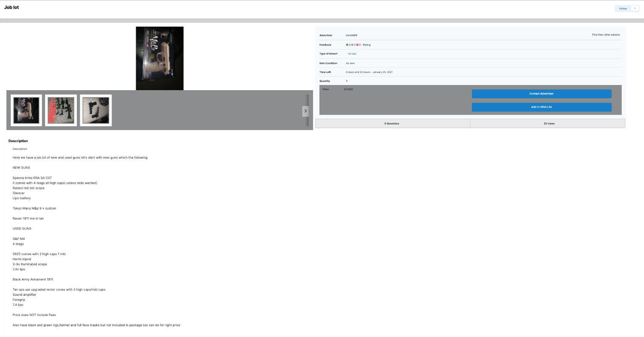Open the main M&P pistol box photo
This screenshot has width=644, height=337.
[x=159, y=58]
